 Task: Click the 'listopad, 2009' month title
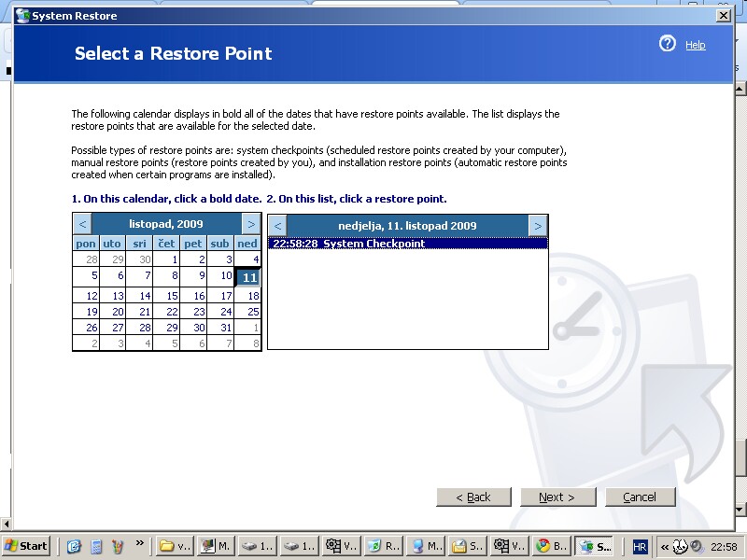pyautogui.click(x=166, y=224)
